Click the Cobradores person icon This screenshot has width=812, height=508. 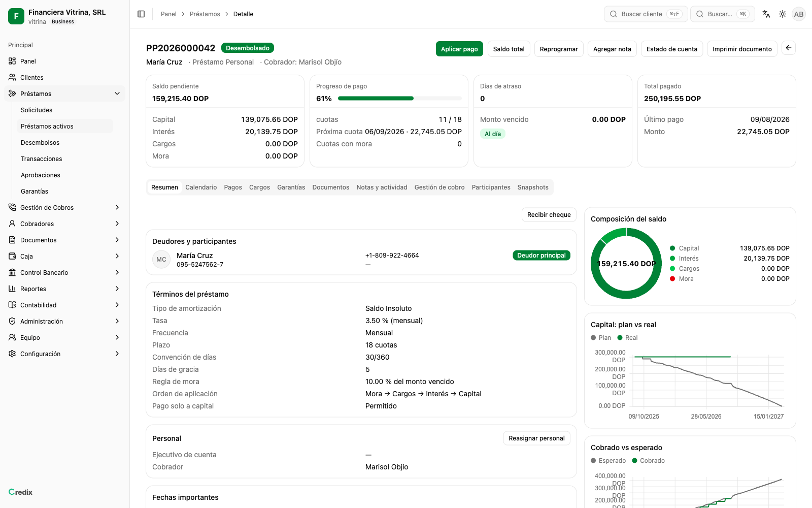point(12,224)
